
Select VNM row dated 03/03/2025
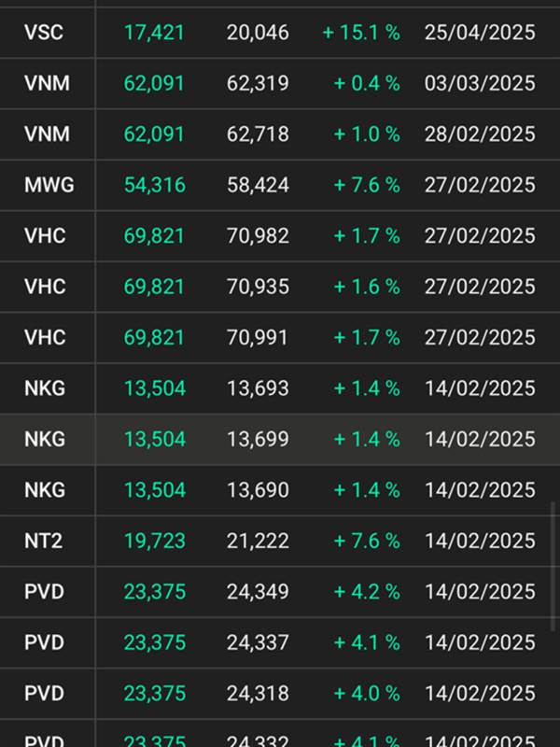[x=280, y=83]
